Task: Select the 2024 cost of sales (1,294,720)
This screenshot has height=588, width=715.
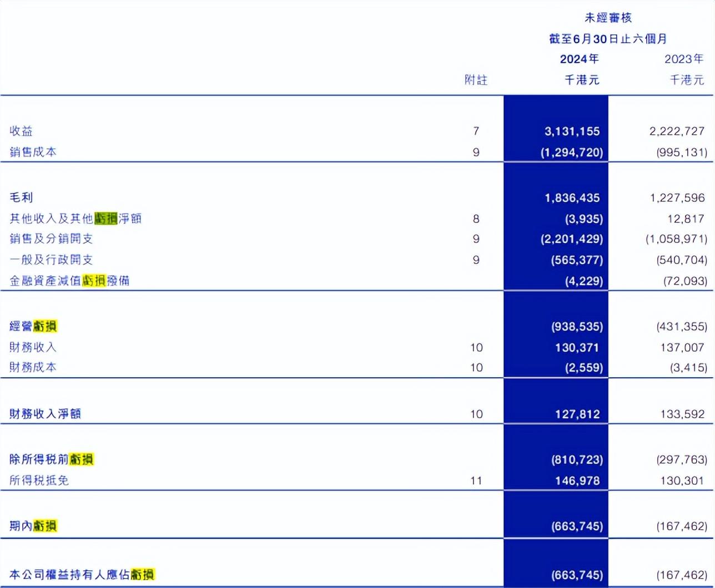Action: tap(571, 153)
